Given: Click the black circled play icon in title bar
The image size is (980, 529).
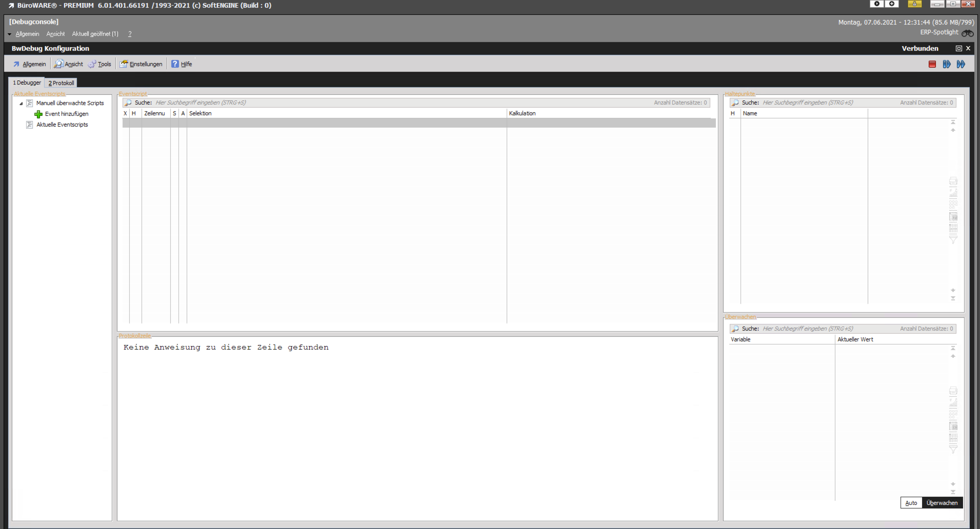Looking at the screenshot, I should (x=876, y=4).
